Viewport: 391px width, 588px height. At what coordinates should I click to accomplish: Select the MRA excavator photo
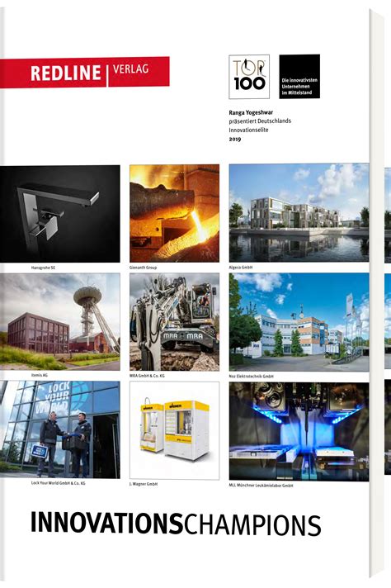[x=175, y=322]
